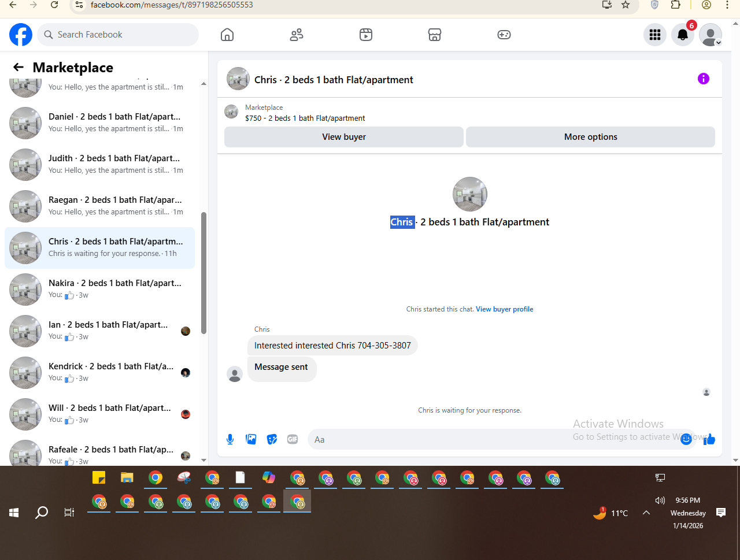Click the address bar URL
Image resolution: width=740 pixels, height=560 pixels.
coord(172,5)
